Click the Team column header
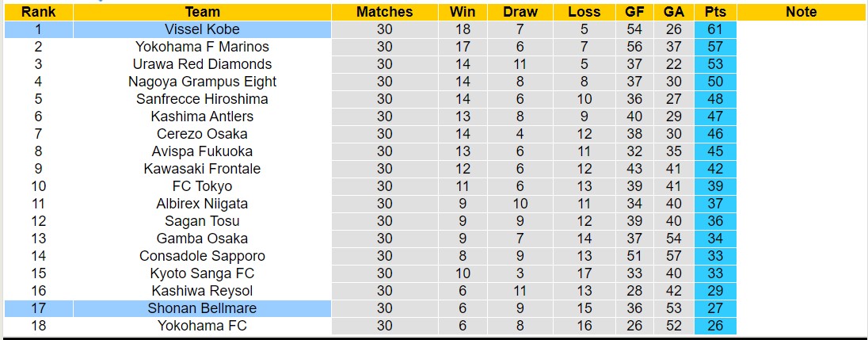Screen dimensions: 868x340 [x=202, y=12]
